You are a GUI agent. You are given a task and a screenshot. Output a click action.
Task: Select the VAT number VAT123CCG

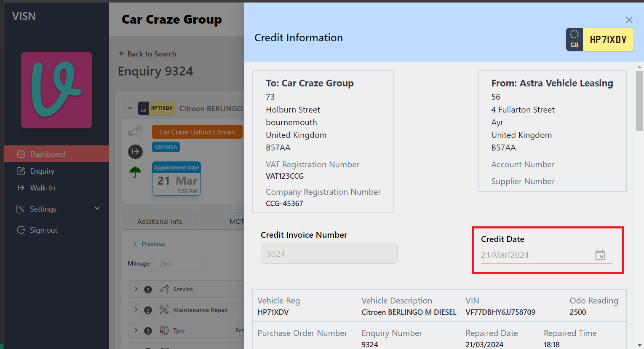click(x=285, y=176)
